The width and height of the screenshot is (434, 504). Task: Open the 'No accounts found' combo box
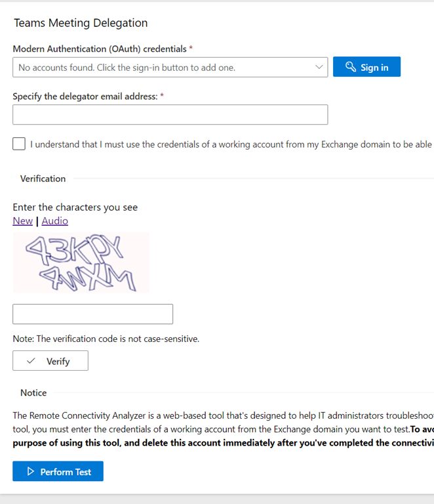pos(164,67)
